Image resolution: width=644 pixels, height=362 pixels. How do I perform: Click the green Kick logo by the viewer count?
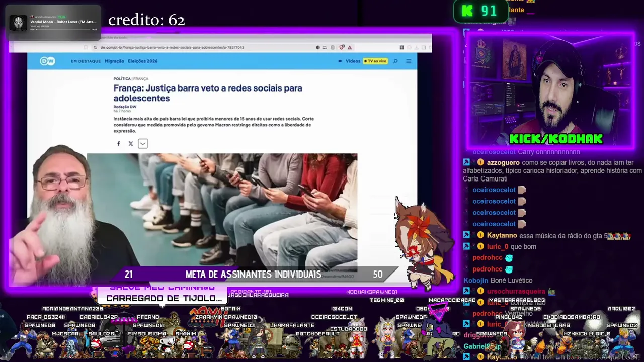pos(468,11)
